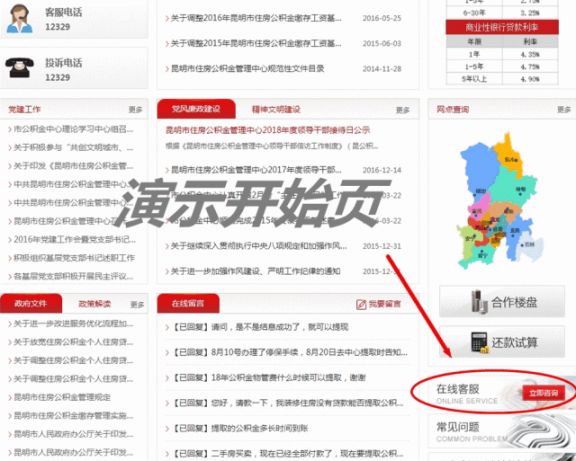Click the 我要留言 pencil icon
576x461 pixels.
point(361,304)
